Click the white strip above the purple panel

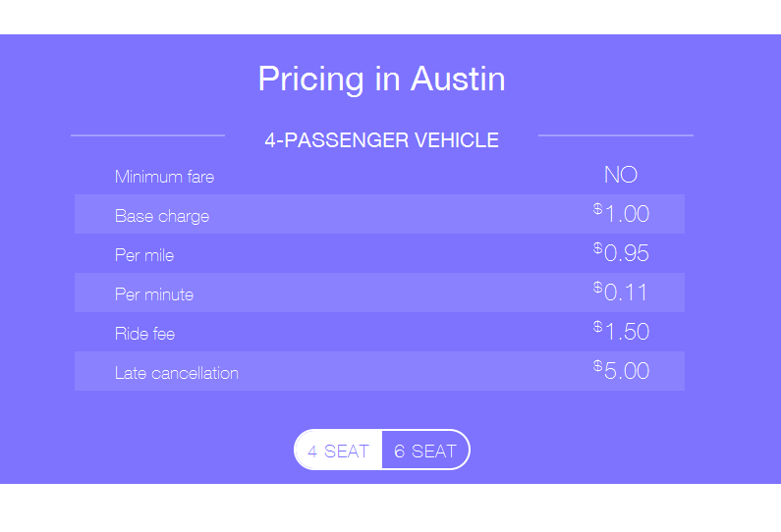point(390,17)
